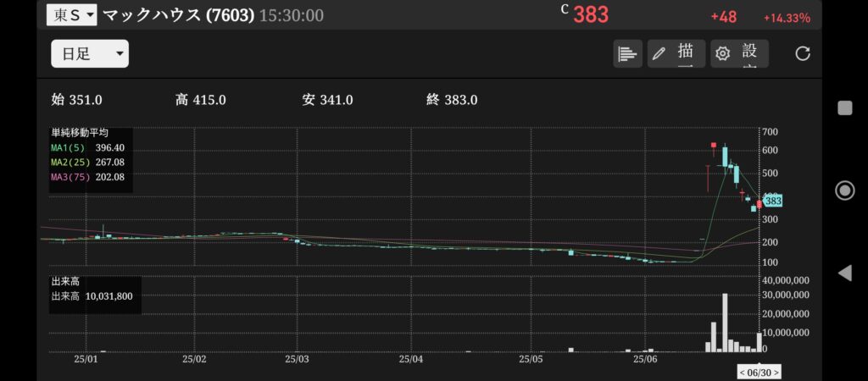Click the MA3(75) 202.08 legend row

pos(87,178)
